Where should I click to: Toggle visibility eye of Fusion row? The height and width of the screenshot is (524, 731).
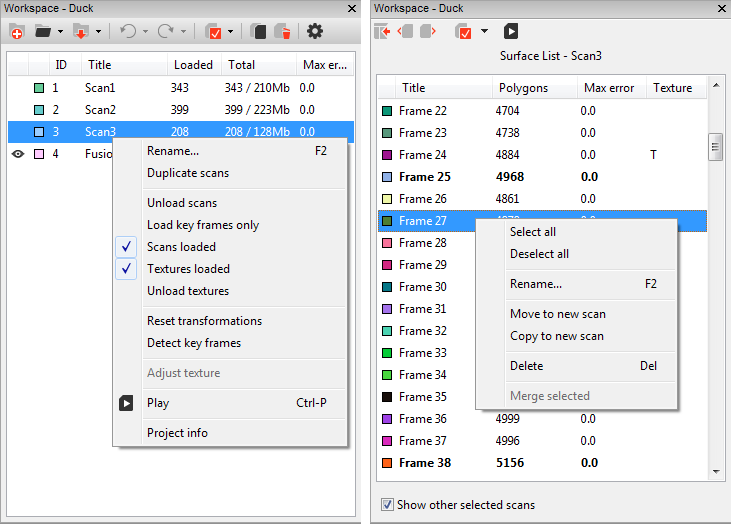18,154
